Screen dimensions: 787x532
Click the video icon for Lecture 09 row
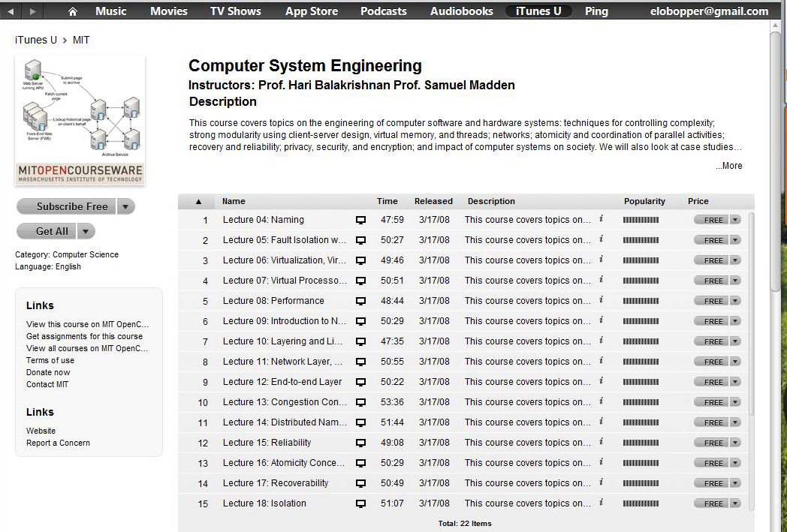[360, 321]
